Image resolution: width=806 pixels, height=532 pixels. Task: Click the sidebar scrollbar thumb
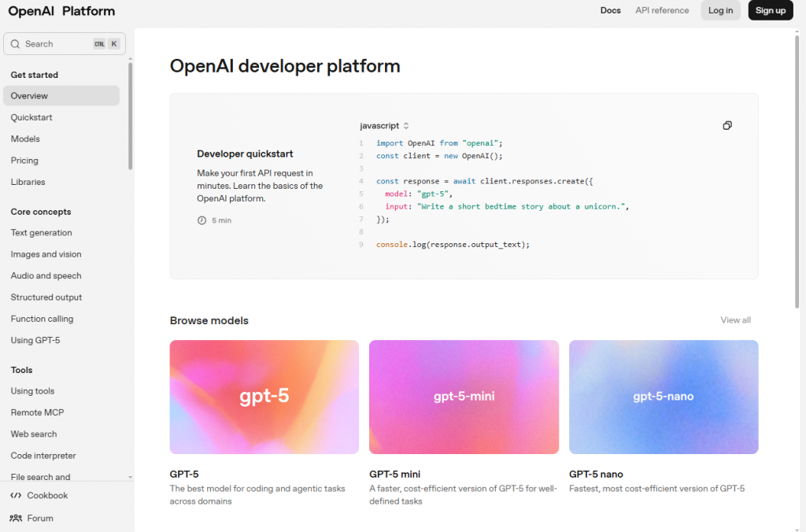[130, 116]
